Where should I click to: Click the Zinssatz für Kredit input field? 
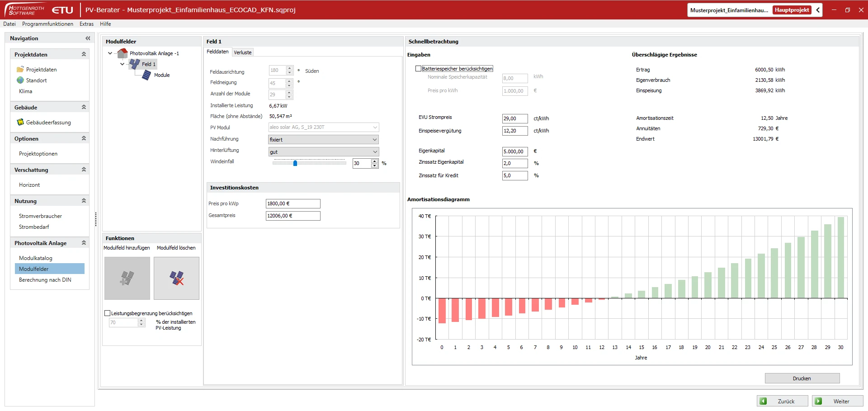[515, 175]
